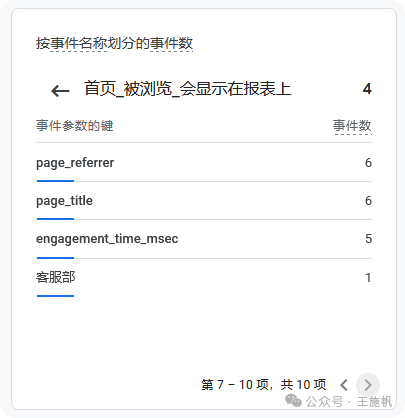The width and height of the screenshot is (405, 418).
Task: Click the count 1 for 客服部
Action: (x=368, y=277)
